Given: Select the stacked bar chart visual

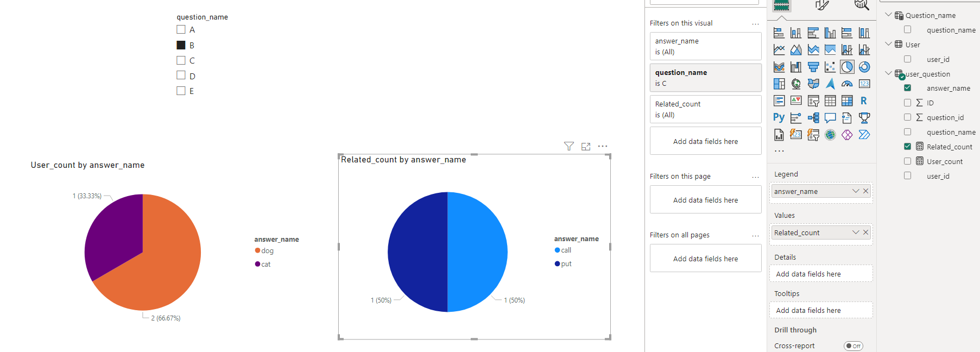Looking at the screenshot, I should (x=779, y=33).
